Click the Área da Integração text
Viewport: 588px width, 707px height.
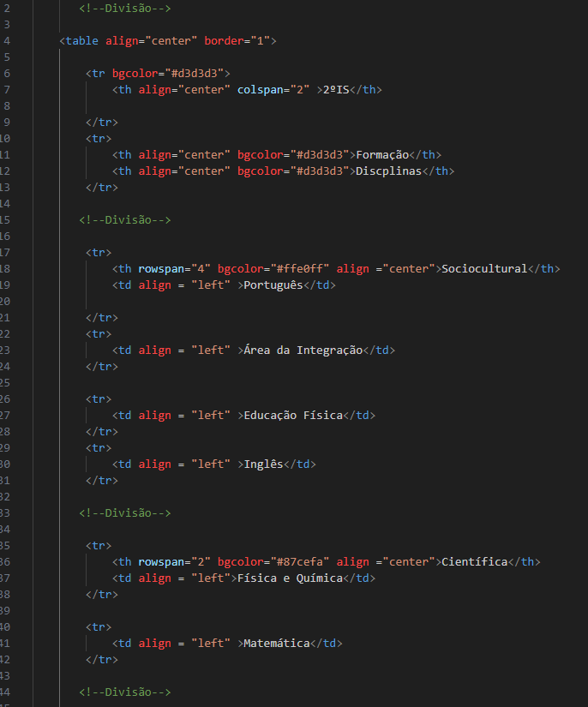click(303, 351)
